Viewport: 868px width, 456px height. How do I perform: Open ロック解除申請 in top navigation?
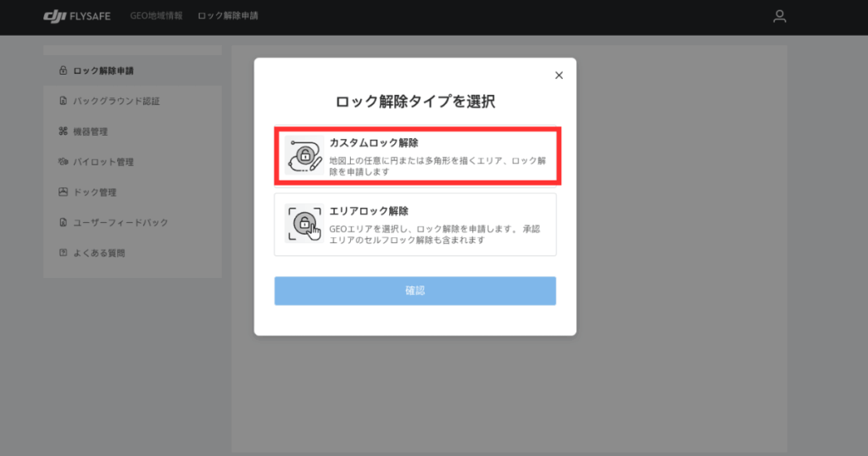click(x=228, y=16)
